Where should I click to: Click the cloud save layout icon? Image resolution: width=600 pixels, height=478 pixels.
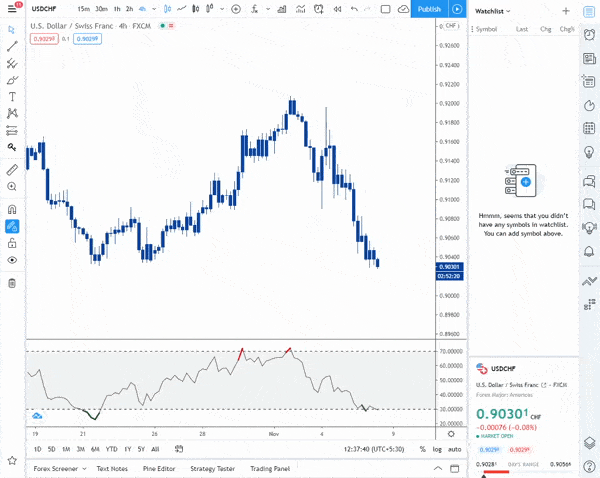point(403,9)
